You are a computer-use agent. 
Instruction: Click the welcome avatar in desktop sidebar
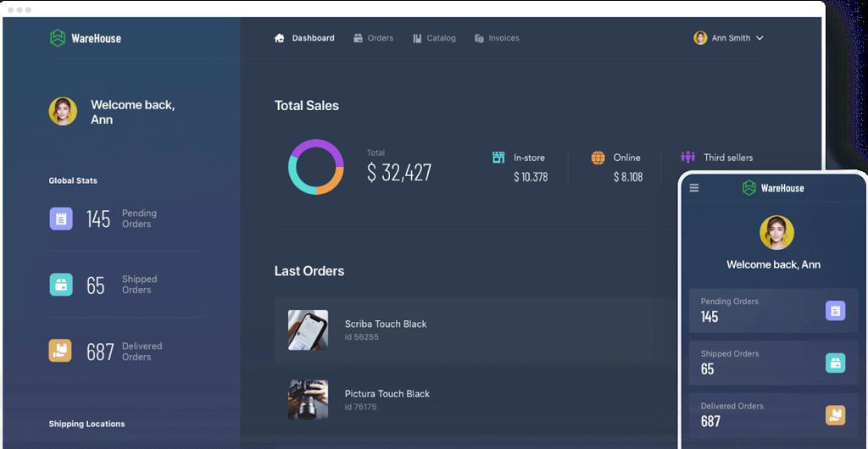click(63, 111)
